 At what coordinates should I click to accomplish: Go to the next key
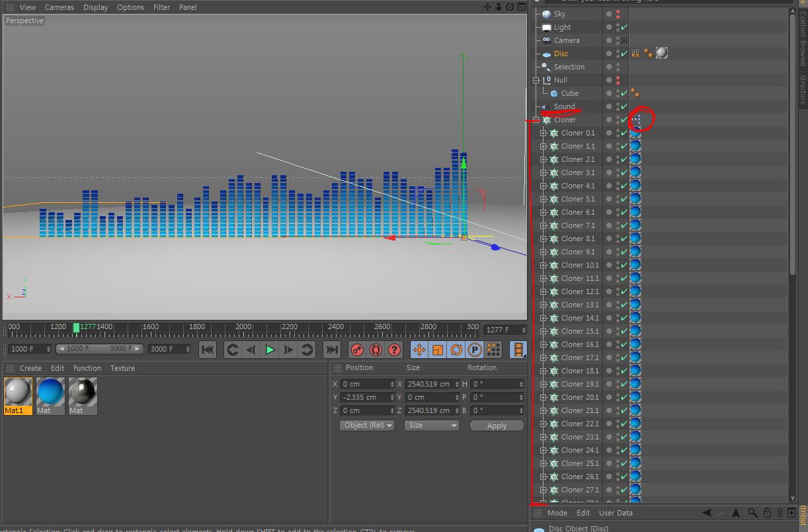click(x=307, y=350)
